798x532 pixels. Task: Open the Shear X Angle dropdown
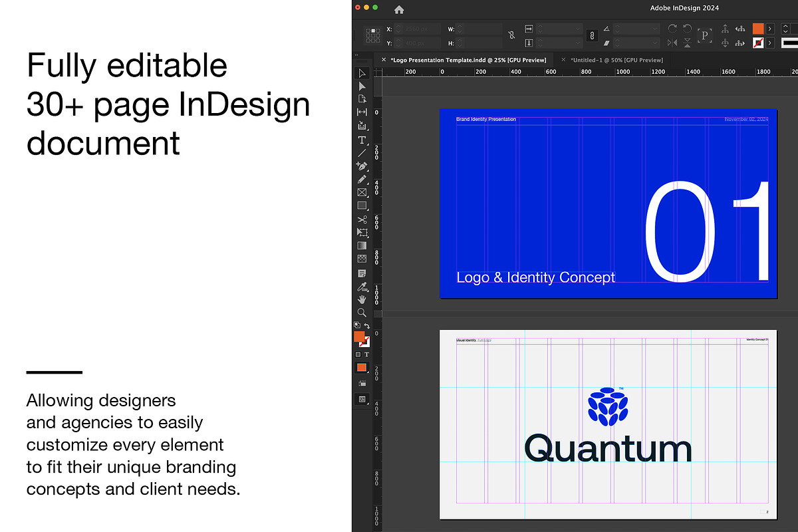(655, 44)
